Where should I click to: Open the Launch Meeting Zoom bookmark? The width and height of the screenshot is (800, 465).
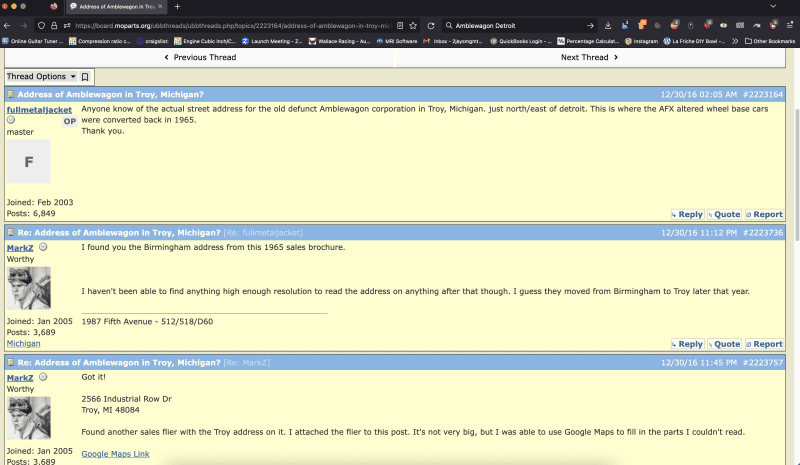coord(272,41)
